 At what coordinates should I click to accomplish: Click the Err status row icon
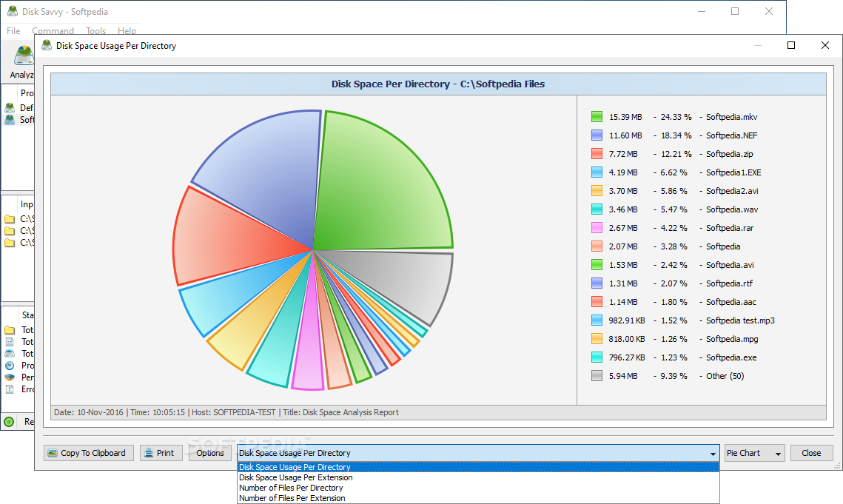(10, 389)
